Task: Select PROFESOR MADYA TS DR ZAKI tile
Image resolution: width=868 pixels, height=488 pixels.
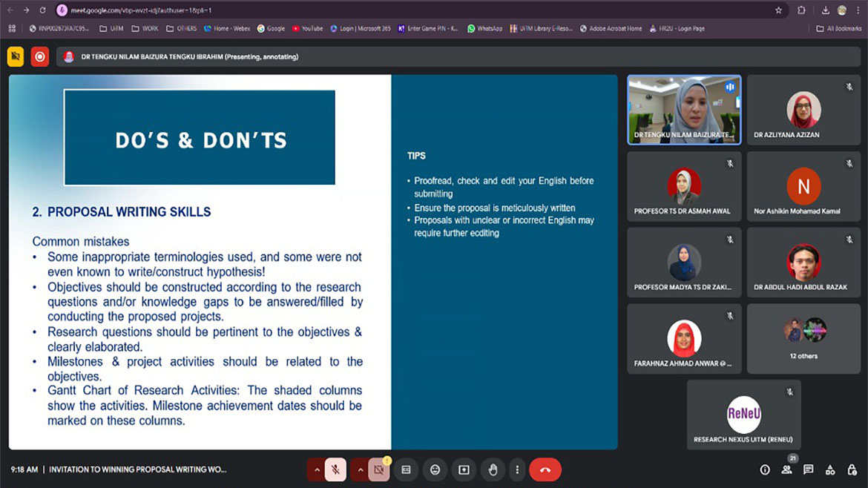Action: 684,263
